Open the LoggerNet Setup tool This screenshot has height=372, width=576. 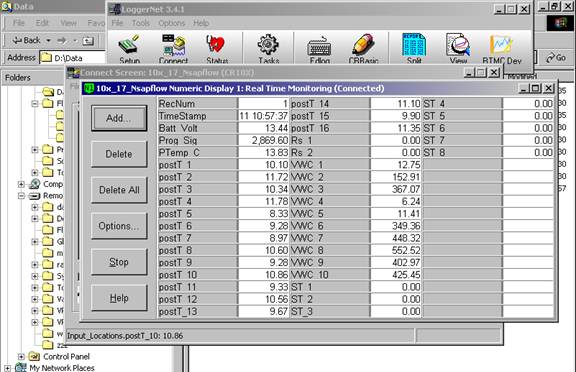point(129,48)
